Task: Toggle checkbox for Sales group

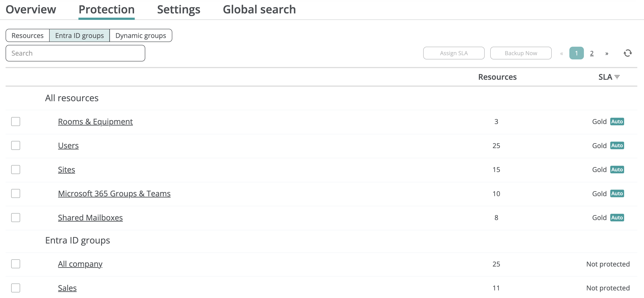Action: (15, 288)
